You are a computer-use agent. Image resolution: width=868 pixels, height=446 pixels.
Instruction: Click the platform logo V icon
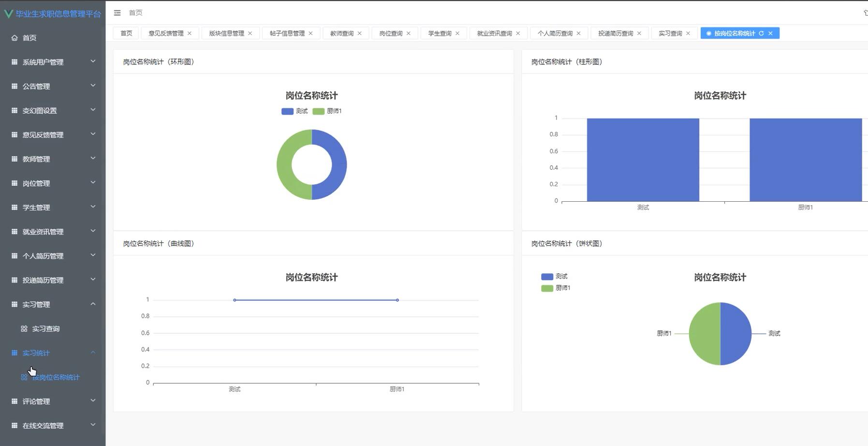tap(7, 13)
